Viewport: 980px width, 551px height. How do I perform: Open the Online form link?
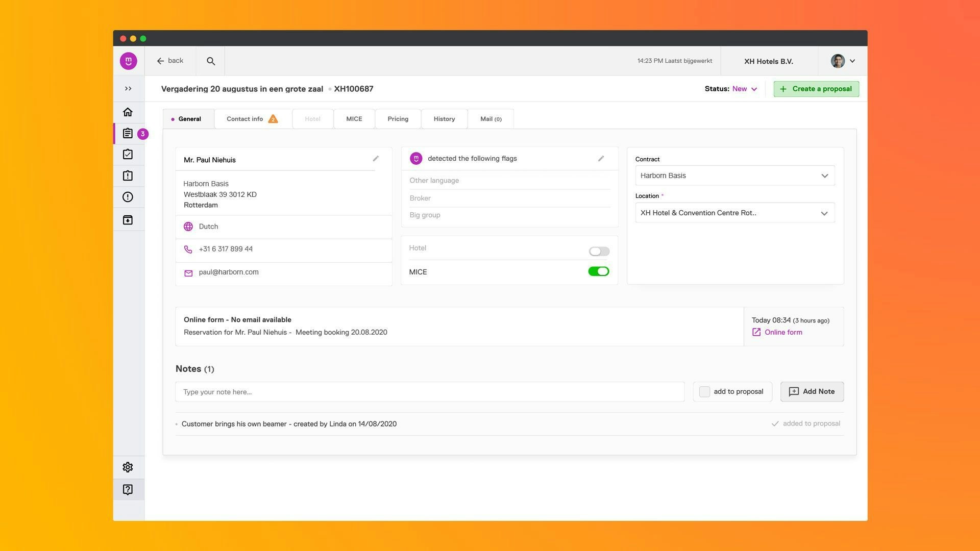[x=783, y=332]
